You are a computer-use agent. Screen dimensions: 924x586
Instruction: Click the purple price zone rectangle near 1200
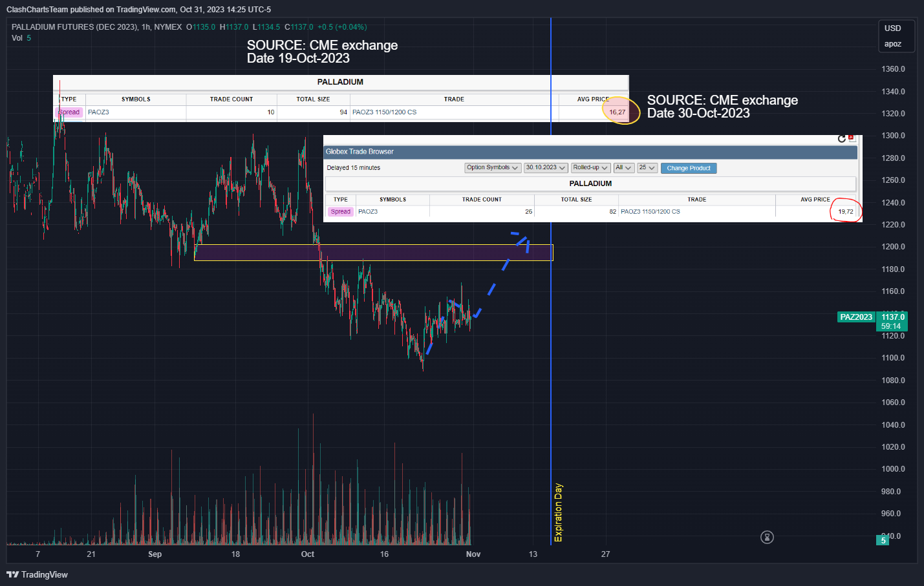click(x=374, y=253)
